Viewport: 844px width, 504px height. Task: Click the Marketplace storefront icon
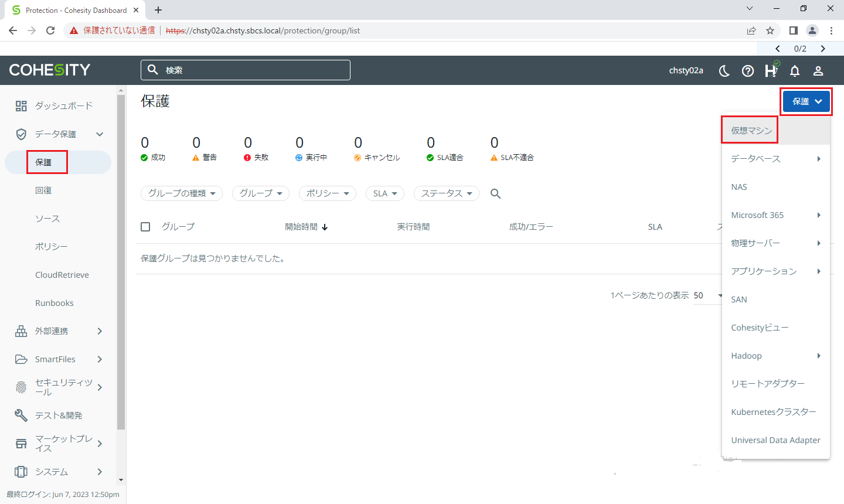point(21,444)
